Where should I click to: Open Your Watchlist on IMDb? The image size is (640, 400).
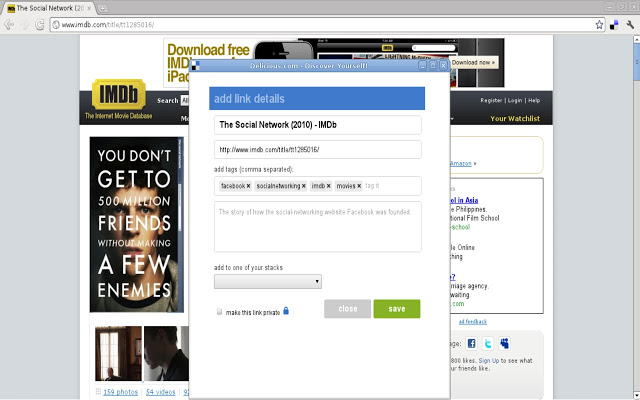pyautogui.click(x=515, y=118)
